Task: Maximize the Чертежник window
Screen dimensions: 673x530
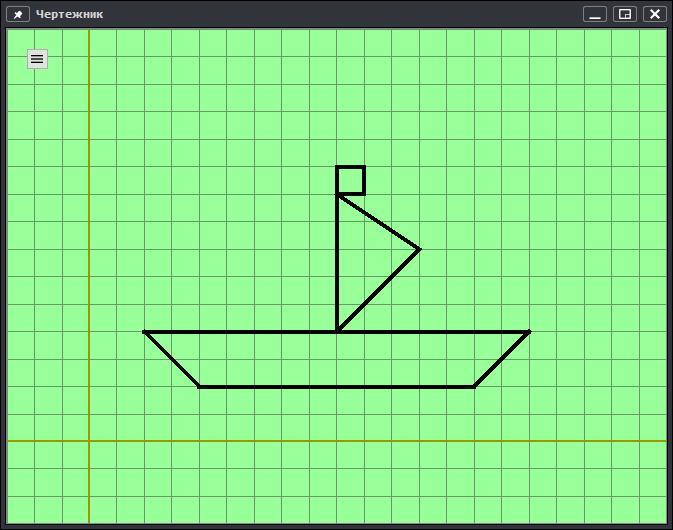Action: [x=625, y=14]
